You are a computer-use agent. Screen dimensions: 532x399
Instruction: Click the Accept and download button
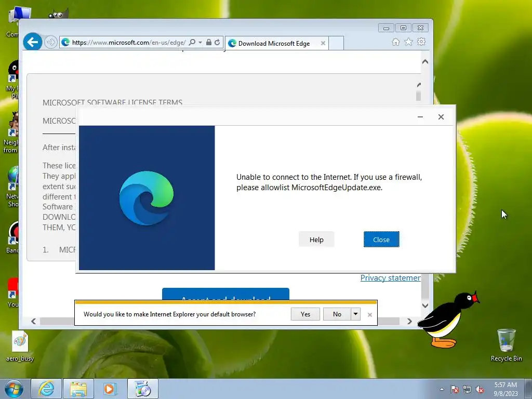[x=225, y=294]
